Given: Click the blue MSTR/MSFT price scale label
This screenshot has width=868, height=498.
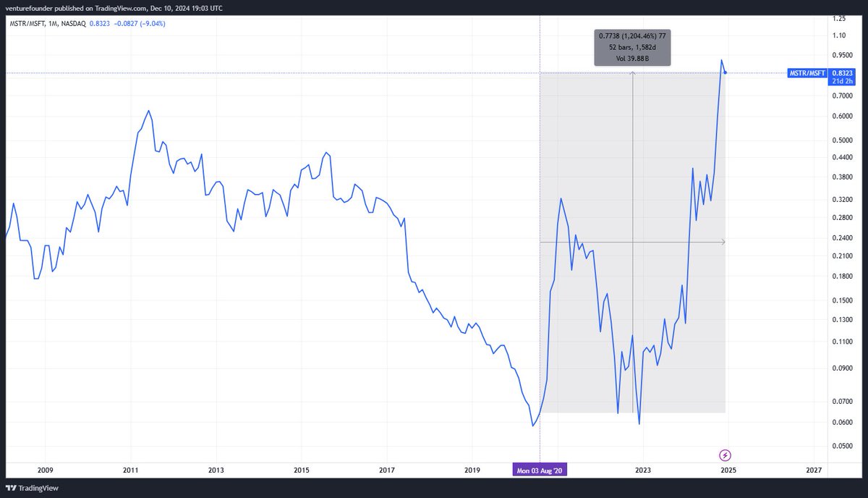Looking at the screenshot, I should tap(807, 73).
